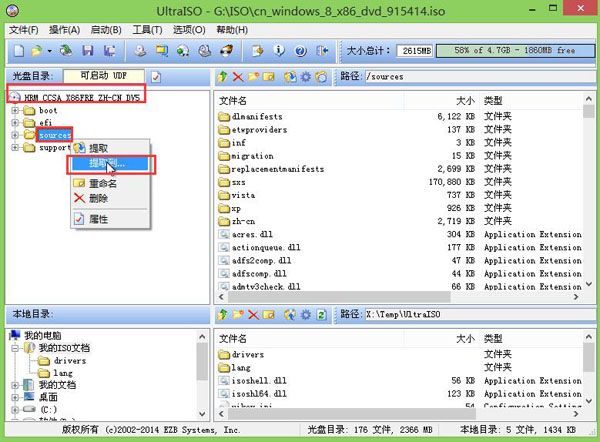Click the Open file folder icon
The width and height of the screenshot is (600, 442).
[x=37, y=51]
